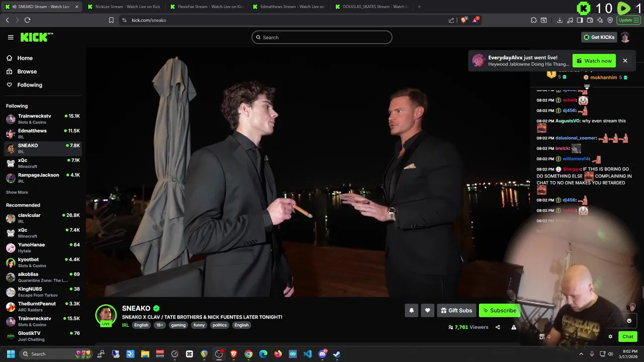This screenshot has width=644, height=362.
Task: Open Firefox from the taskbar
Action: pos(278,354)
